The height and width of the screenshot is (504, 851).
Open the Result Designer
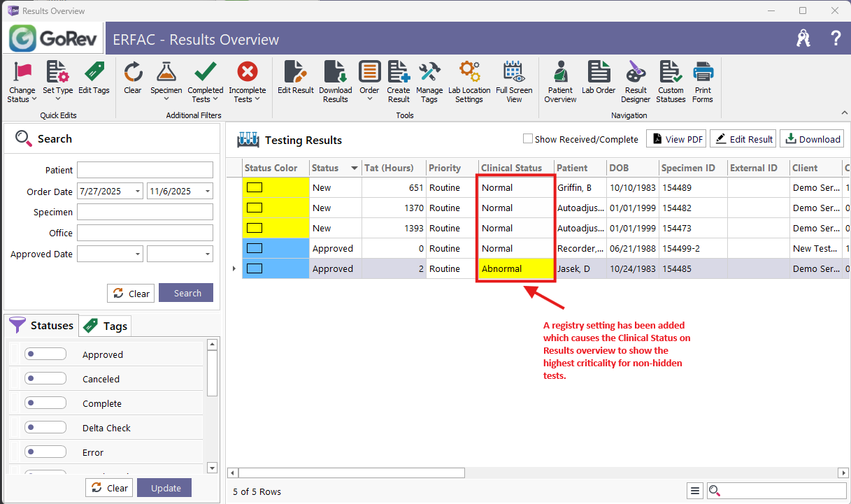pos(636,81)
